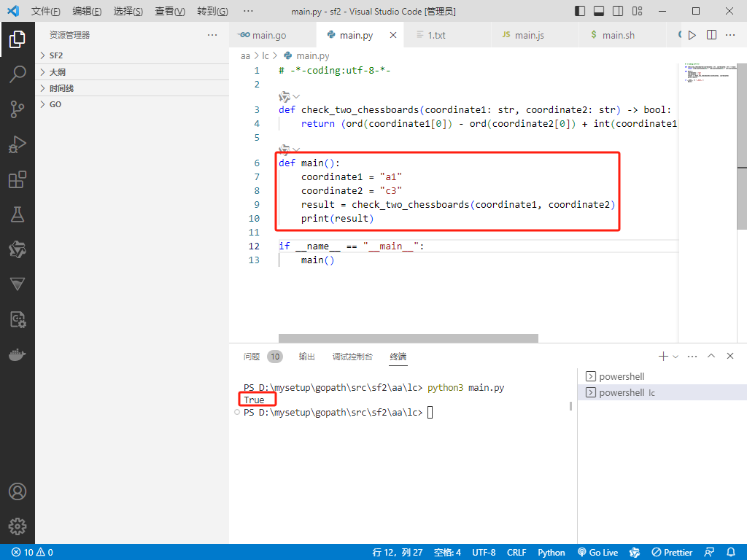Open the 转到(G) menu
Screen dimensions: 747x560
[x=212, y=11]
